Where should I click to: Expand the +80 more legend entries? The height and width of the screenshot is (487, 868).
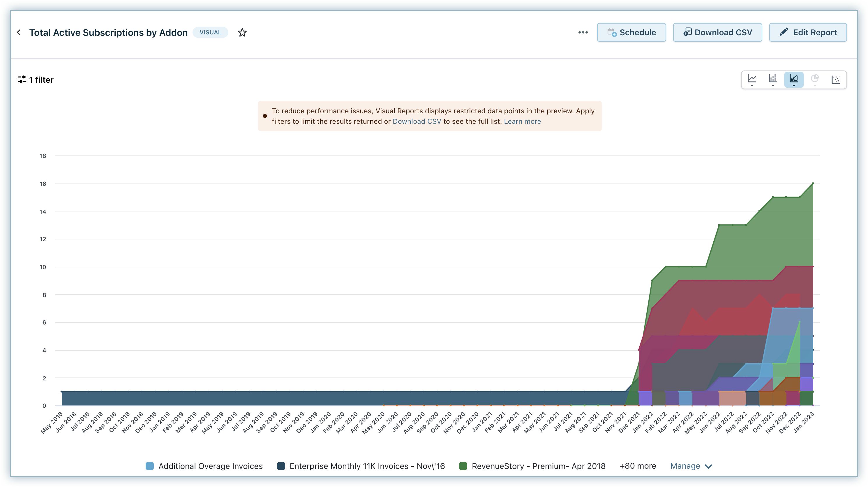click(637, 466)
